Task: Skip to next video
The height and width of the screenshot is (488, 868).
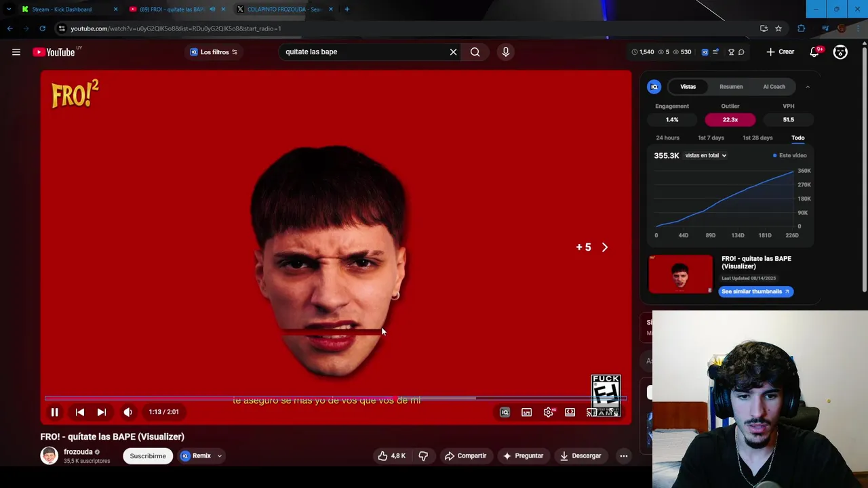Action: tap(102, 412)
